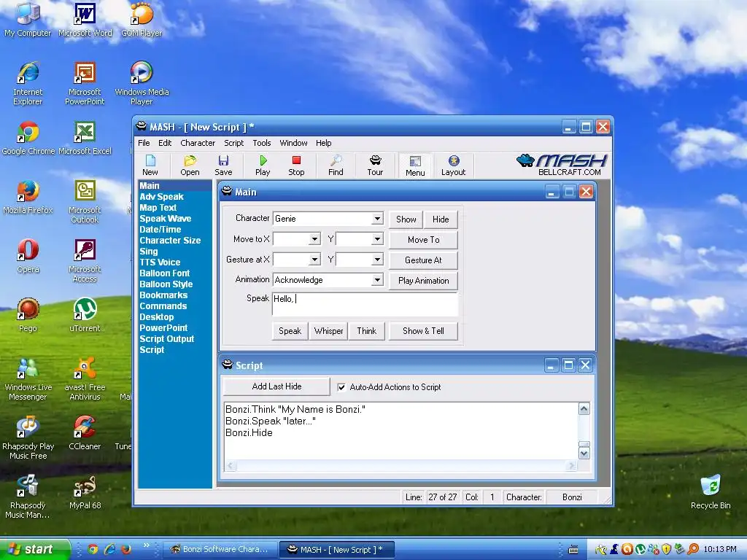747x560 pixels.
Task: Click the Hide character button
Action: (x=441, y=219)
